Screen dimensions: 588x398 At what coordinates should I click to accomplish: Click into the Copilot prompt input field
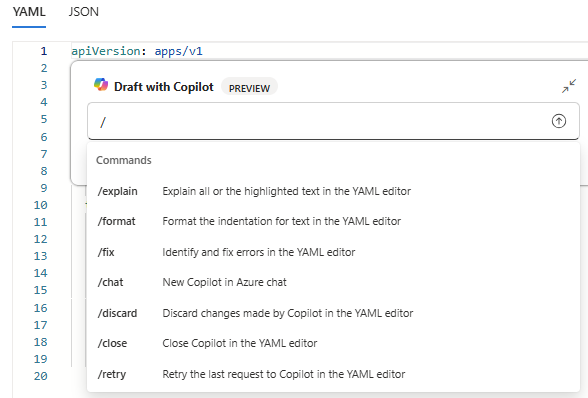click(333, 121)
